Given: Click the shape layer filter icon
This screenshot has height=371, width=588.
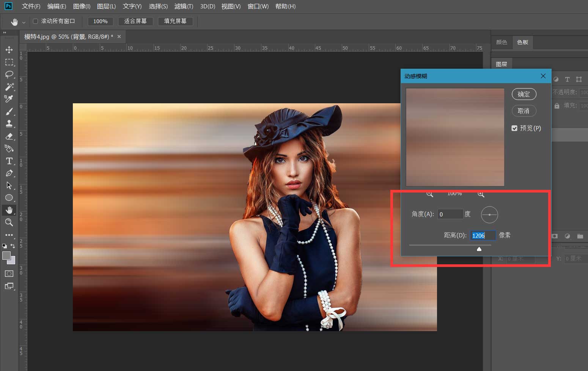Looking at the screenshot, I should [x=579, y=79].
